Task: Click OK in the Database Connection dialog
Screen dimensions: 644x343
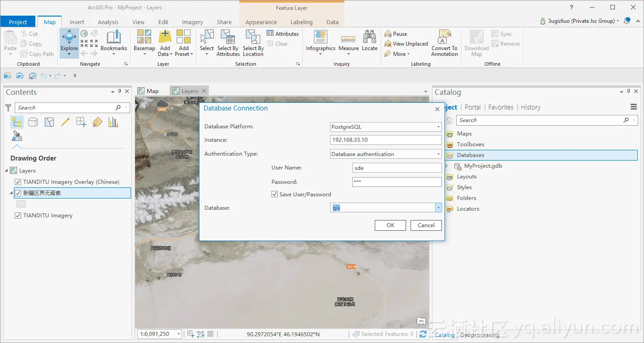Action: pos(390,225)
